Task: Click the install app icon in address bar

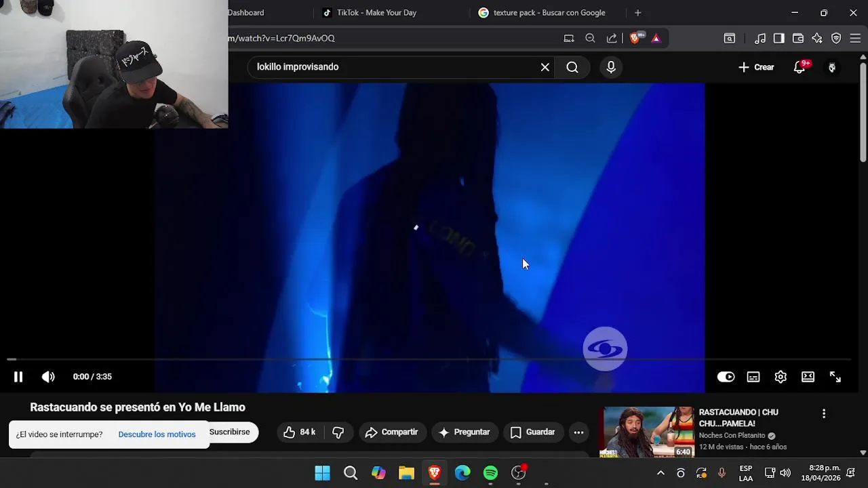Action: tap(569, 39)
